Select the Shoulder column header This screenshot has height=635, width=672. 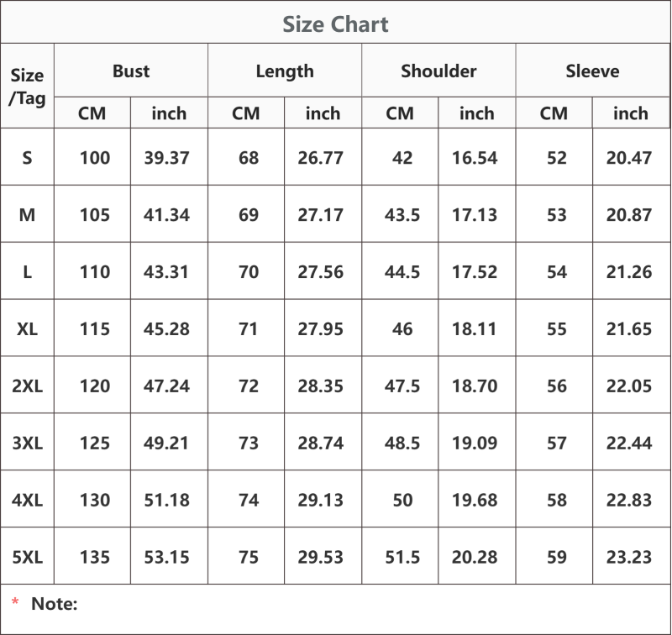click(x=438, y=71)
